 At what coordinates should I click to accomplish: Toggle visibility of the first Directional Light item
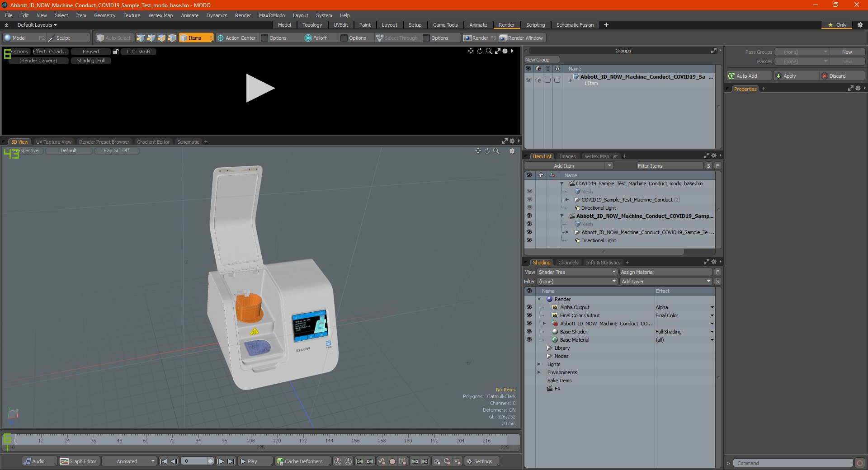(x=529, y=208)
